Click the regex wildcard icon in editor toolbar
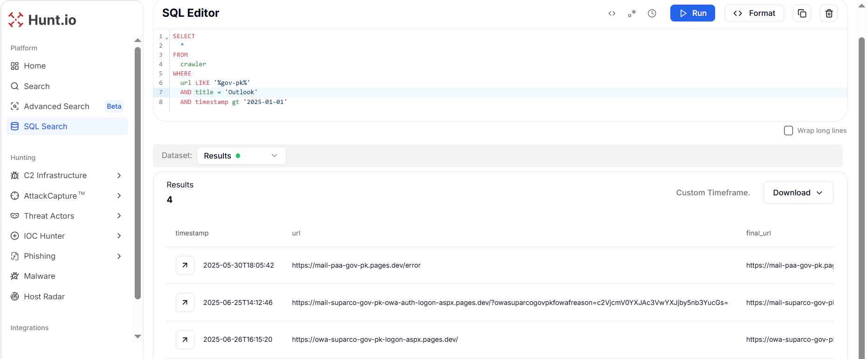Screen dimensions: 868x359 coord(632,14)
